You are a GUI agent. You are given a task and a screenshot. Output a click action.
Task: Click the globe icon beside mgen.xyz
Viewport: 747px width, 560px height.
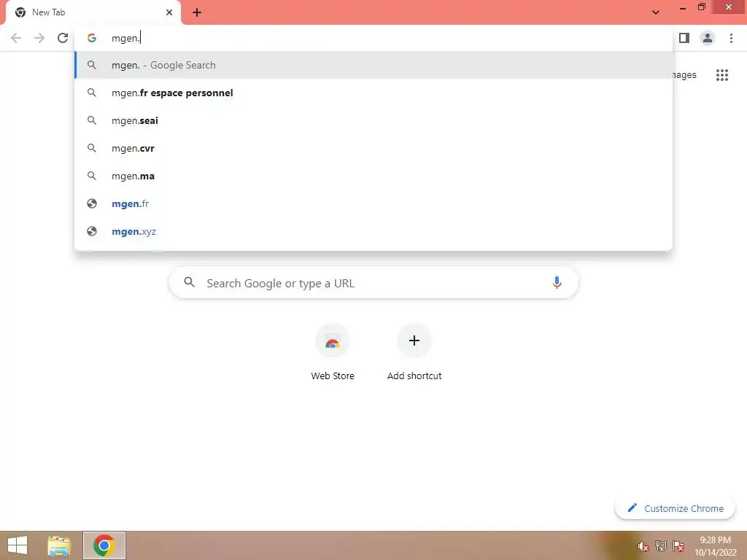[92, 231]
